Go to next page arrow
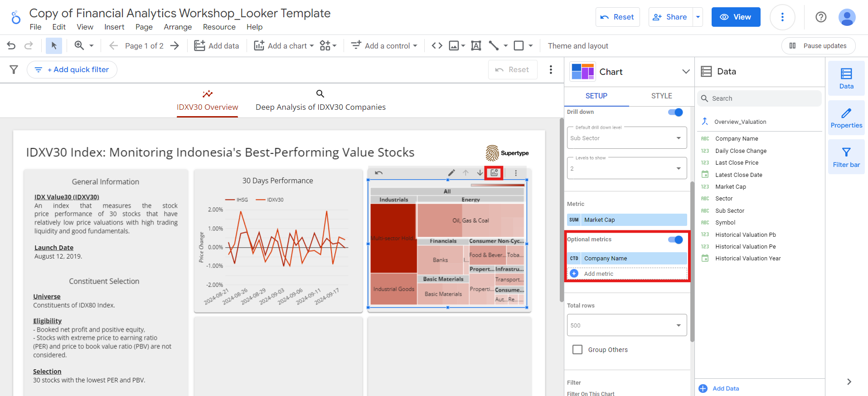The image size is (868, 396). (x=175, y=45)
